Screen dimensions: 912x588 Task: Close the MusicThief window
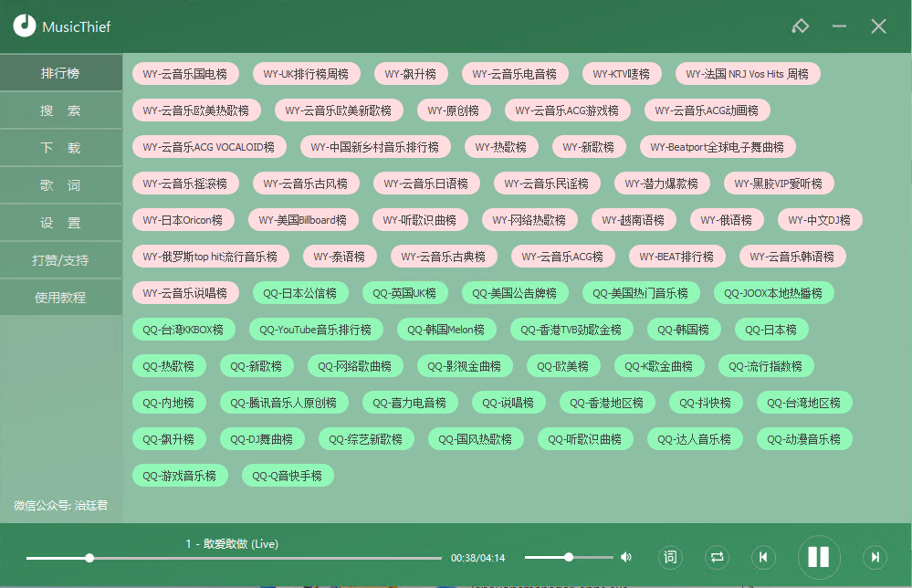pyautogui.click(x=878, y=26)
